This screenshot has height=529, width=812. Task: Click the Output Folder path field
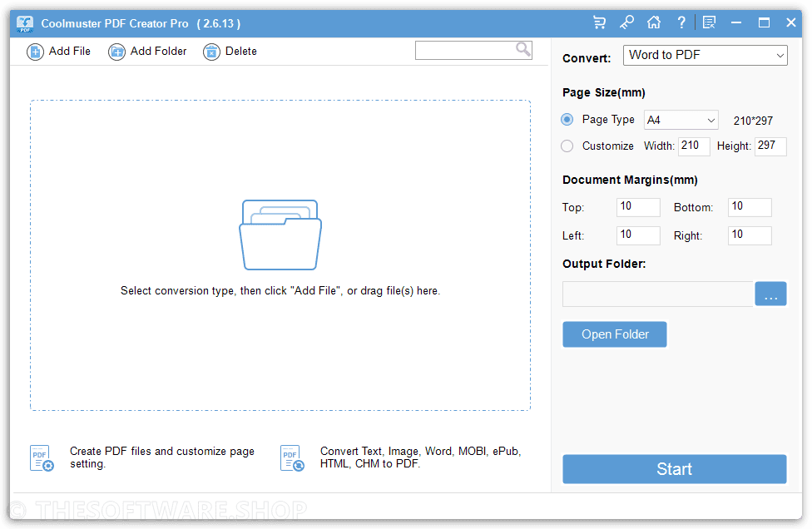point(658,294)
